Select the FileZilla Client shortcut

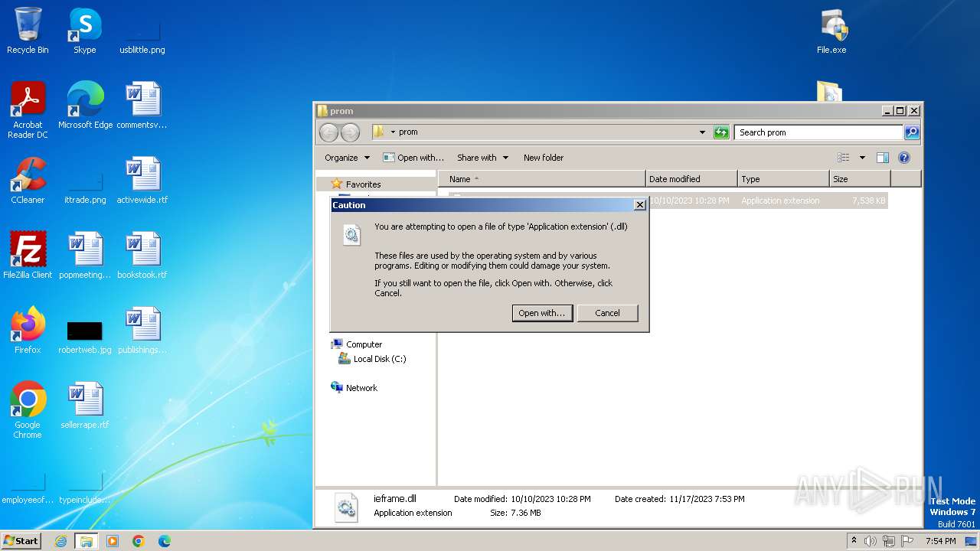point(28,255)
